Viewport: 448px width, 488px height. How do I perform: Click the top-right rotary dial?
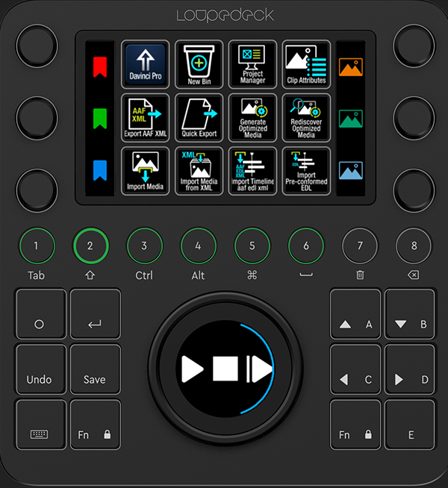(414, 46)
